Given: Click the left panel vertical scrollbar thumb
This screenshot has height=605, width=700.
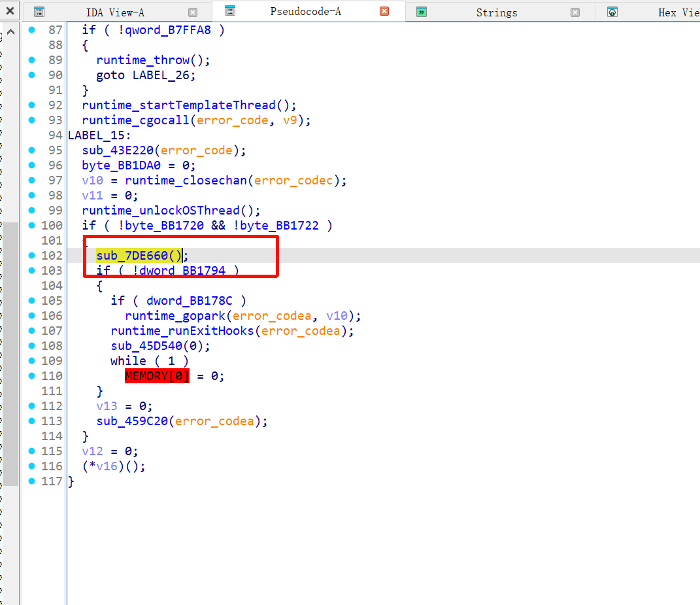Looking at the screenshot, I should click(10, 353).
